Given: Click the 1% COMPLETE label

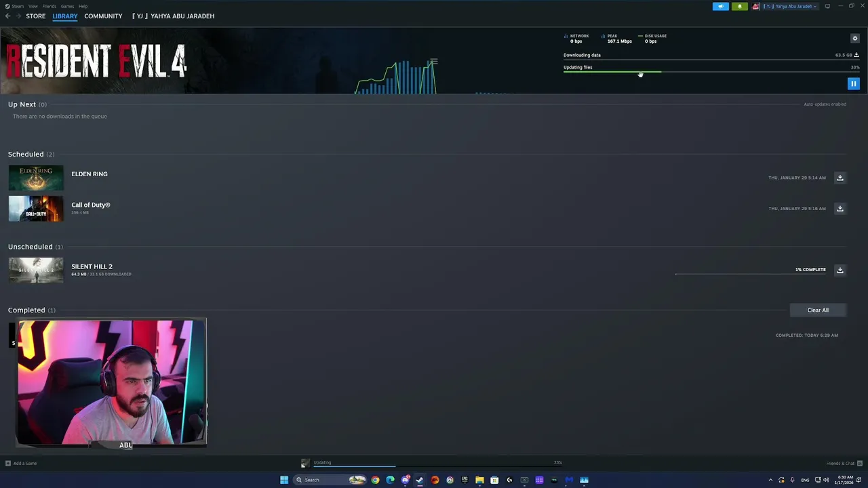Looking at the screenshot, I should point(810,270).
